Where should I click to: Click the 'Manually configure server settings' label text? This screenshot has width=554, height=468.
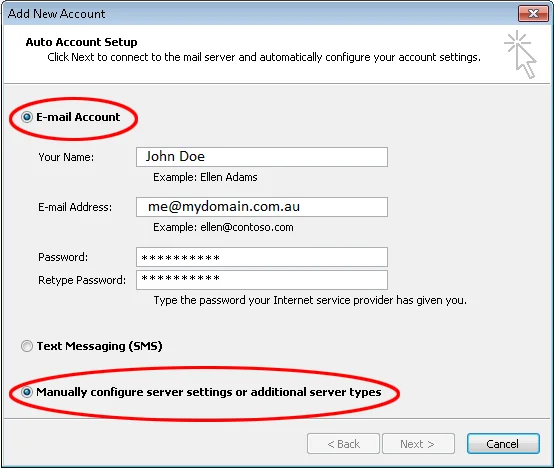pos(209,392)
